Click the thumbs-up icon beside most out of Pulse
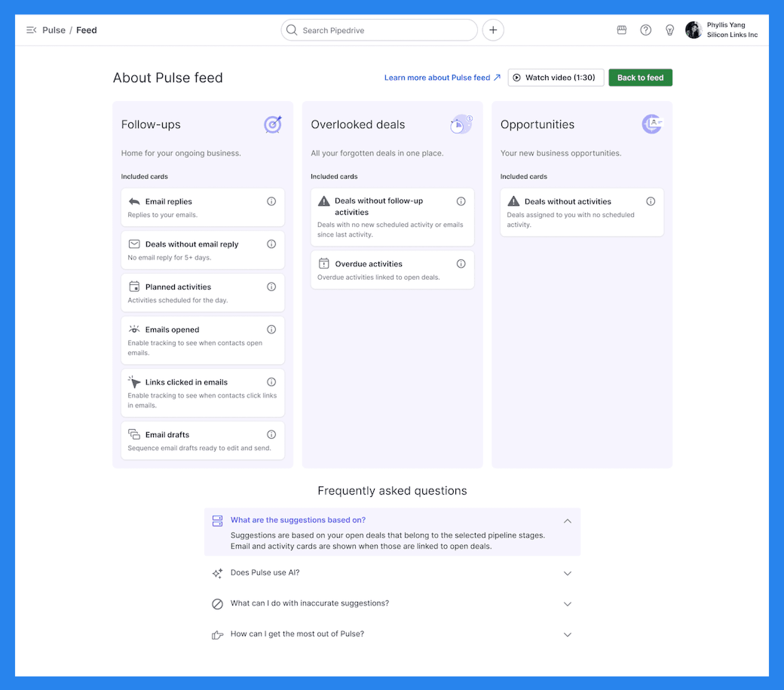Screen dimensions: 784x690 pyautogui.click(x=217, y=635)
